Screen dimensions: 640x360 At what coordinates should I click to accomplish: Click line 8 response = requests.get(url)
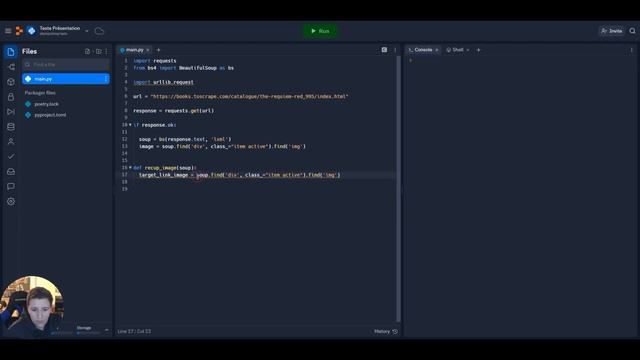tap(173, 111)
